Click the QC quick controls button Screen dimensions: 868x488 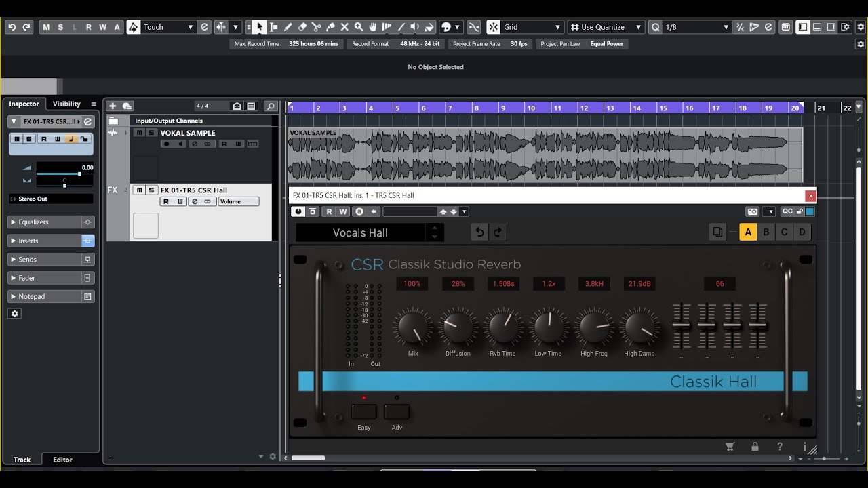pos(787,211)
